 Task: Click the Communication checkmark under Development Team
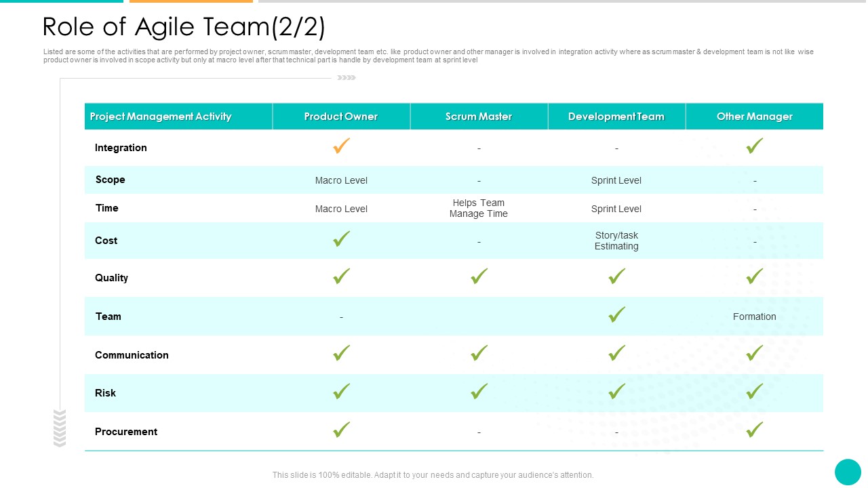click(617, 353)
